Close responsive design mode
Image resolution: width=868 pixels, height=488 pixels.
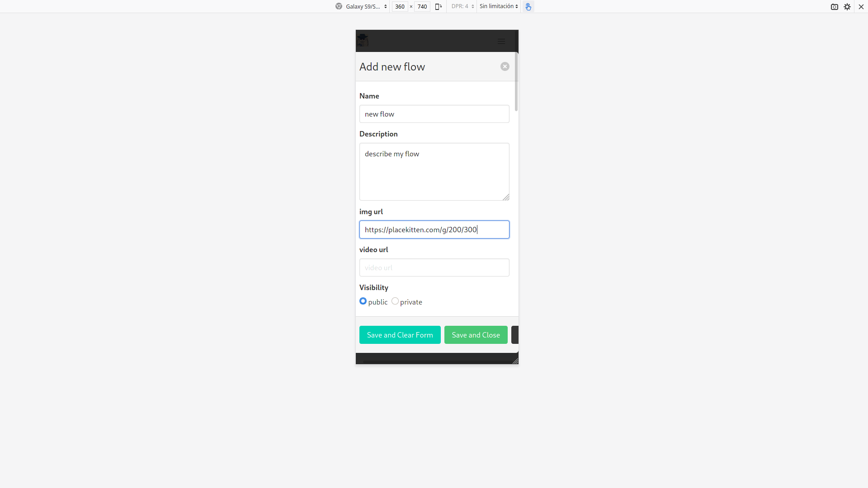click(861, 7)
